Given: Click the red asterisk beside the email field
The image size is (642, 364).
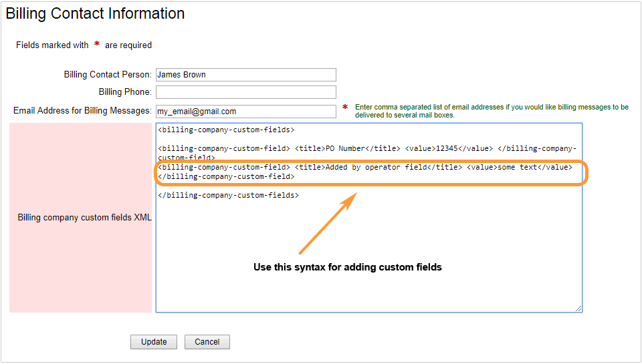Looking at the screenshot, I should pyautogui.click(x=345, y=107).
